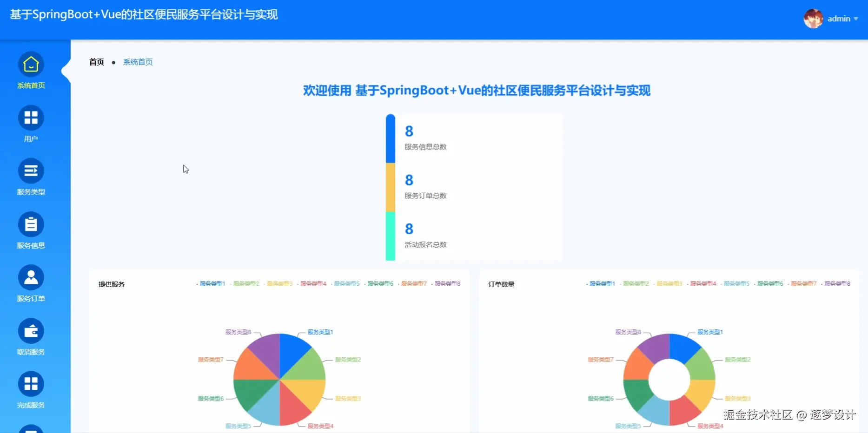Click the 服务类型8 label beside 订单数量 donut
The image size is (868, 433).
point(628,332)
